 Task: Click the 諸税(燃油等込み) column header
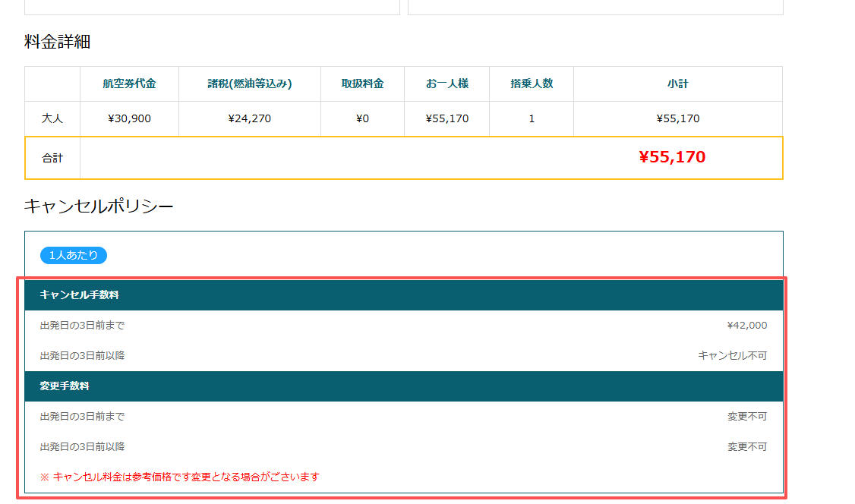pos(249,83)
